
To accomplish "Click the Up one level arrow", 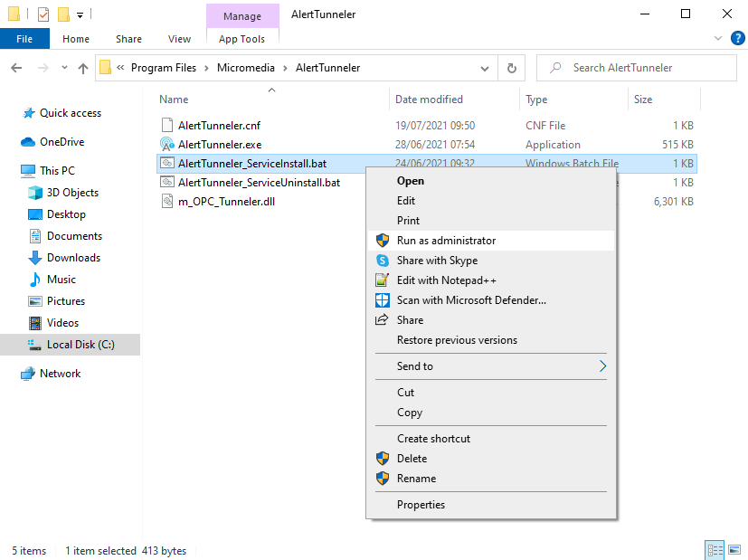I will [x=83, y=68].
